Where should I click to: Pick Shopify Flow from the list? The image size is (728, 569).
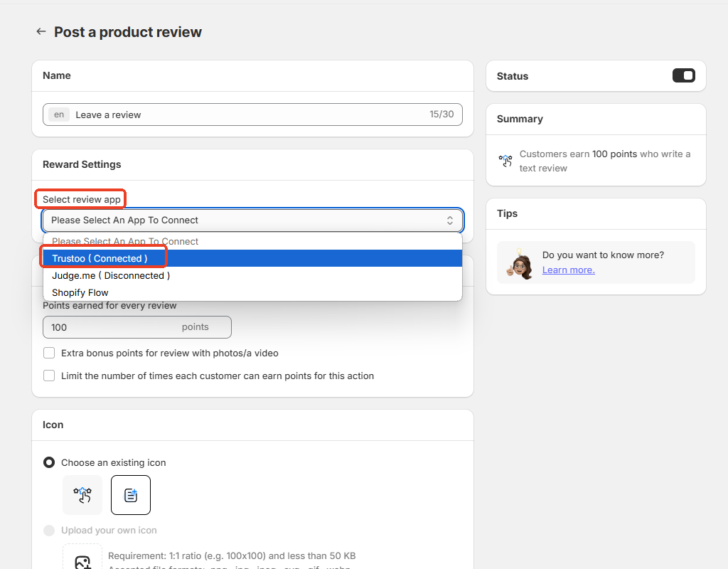[80, 292]
